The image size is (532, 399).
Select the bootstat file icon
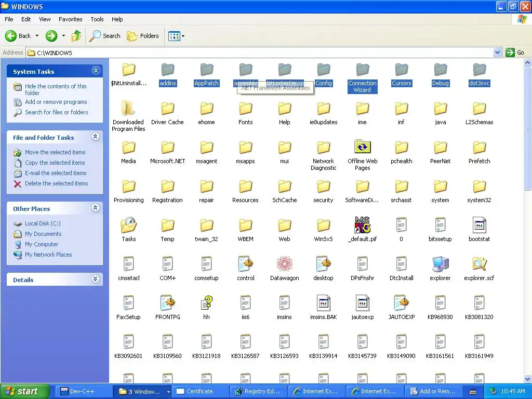(479, 225)
